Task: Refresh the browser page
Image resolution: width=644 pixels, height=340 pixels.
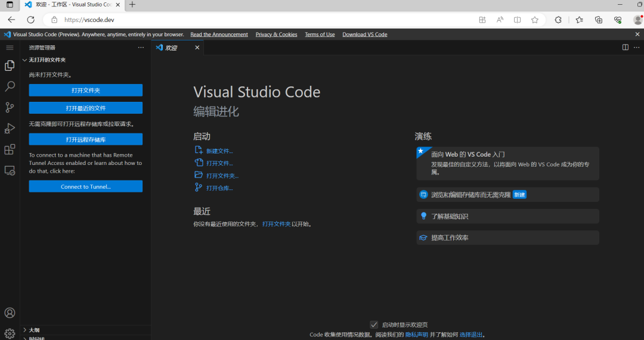Action: click(x=31, y=20)
